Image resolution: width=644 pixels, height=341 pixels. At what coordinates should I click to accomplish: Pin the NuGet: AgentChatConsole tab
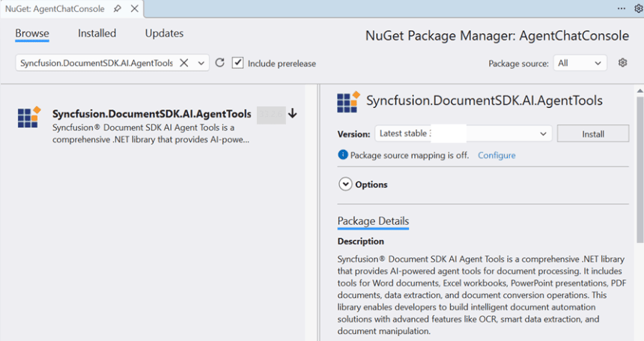[x=118, y=9]
